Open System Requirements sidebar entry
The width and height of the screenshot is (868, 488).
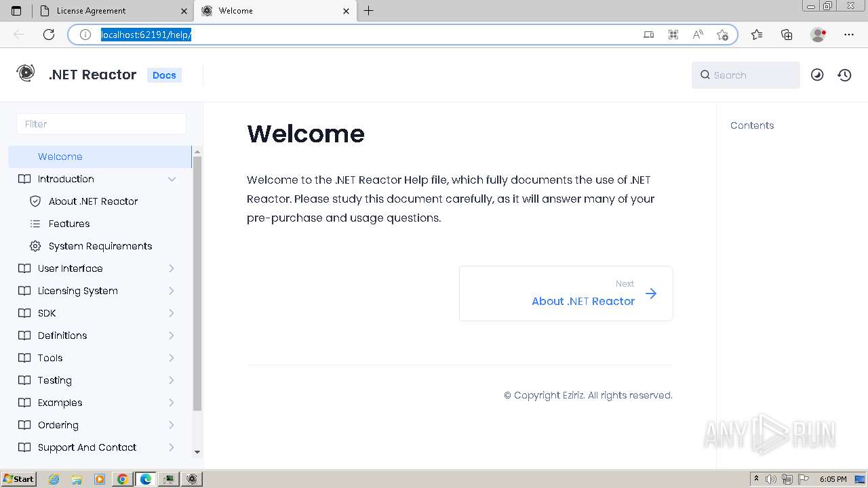100,246
